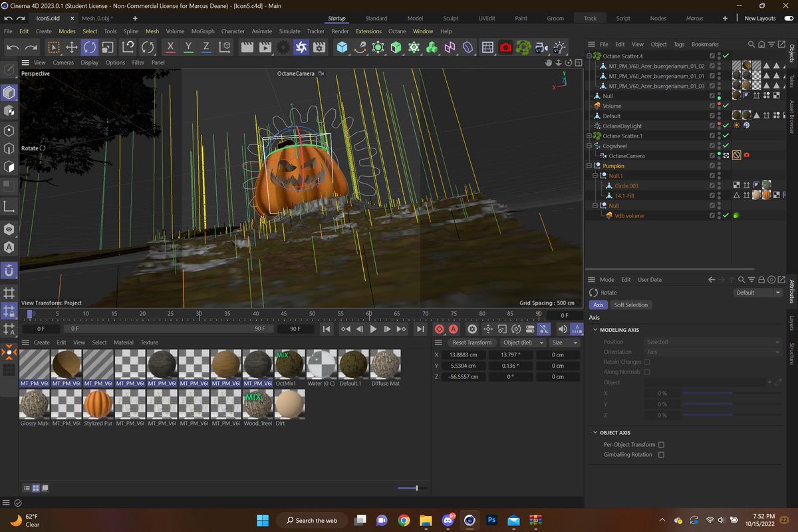Switch to the Mesh_0.obj document tab
The image size is (798, 532).
pos(96,18)
